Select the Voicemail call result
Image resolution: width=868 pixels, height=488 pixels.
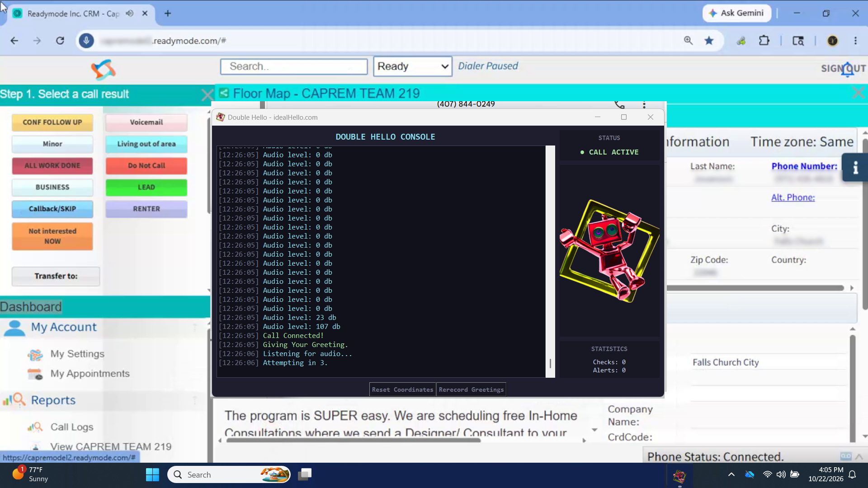coord(146,122)
